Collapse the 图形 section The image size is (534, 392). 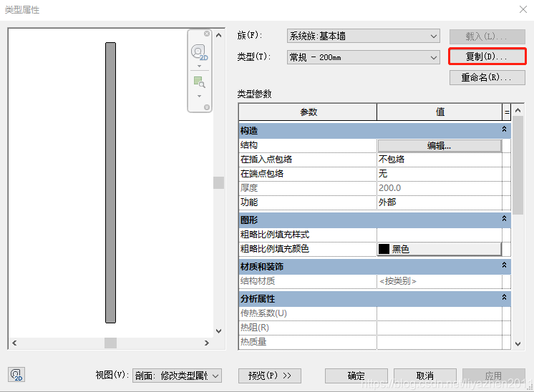[x=505, y=218]
